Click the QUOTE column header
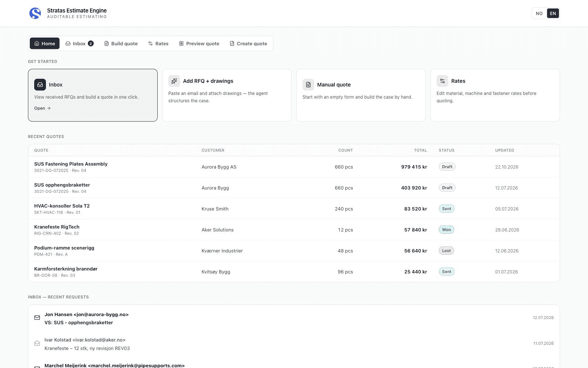Image resolution: width=588 pixels, height=368 pixels. click(41, 150)
